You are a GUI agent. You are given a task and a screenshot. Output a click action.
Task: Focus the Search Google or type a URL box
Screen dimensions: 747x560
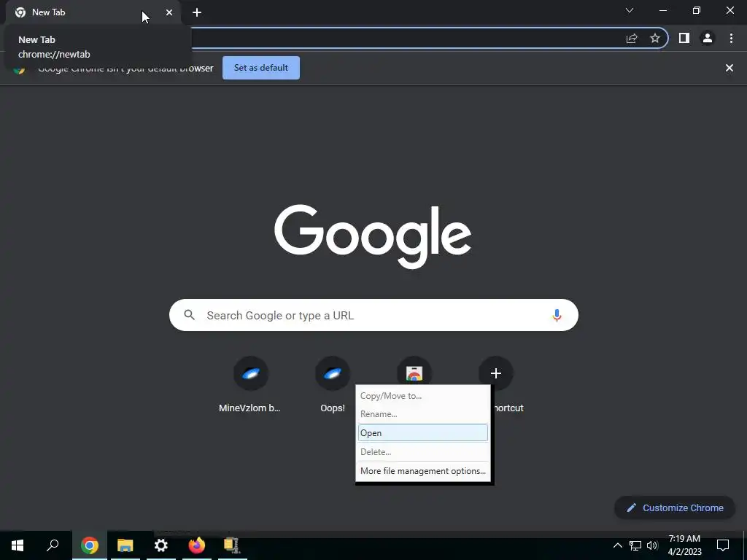click(373, 315)
